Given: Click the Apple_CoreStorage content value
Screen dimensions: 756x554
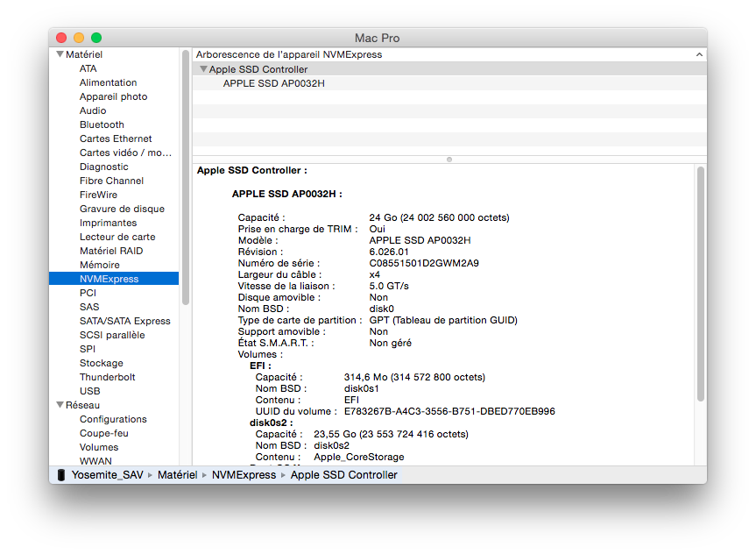Looking at the screenshot, I should point(358,457).
